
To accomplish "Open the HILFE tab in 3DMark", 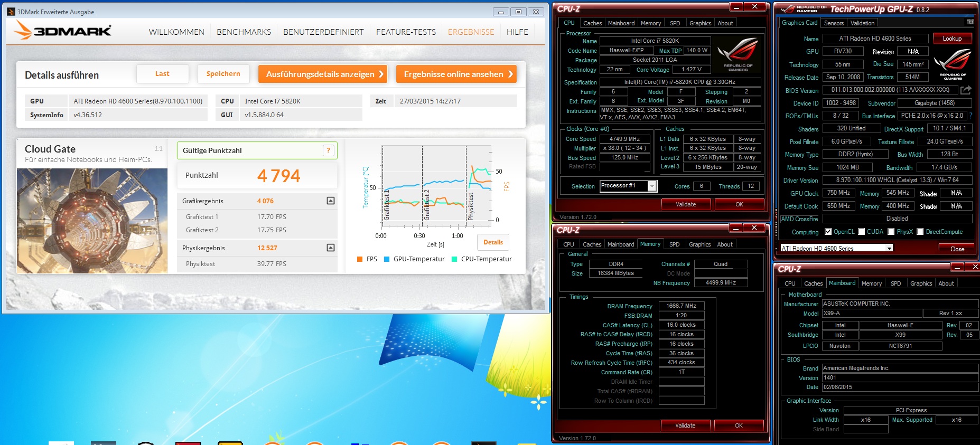I will point(517,32).
